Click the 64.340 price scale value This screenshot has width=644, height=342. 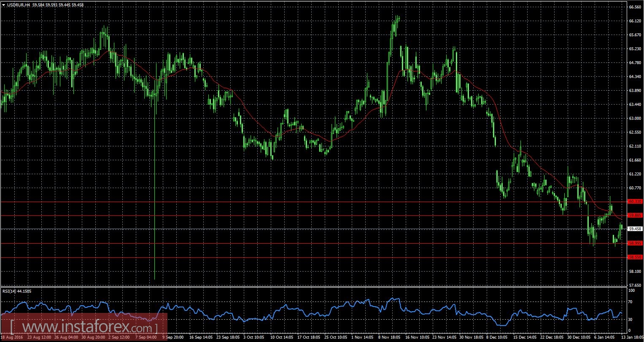635,77
